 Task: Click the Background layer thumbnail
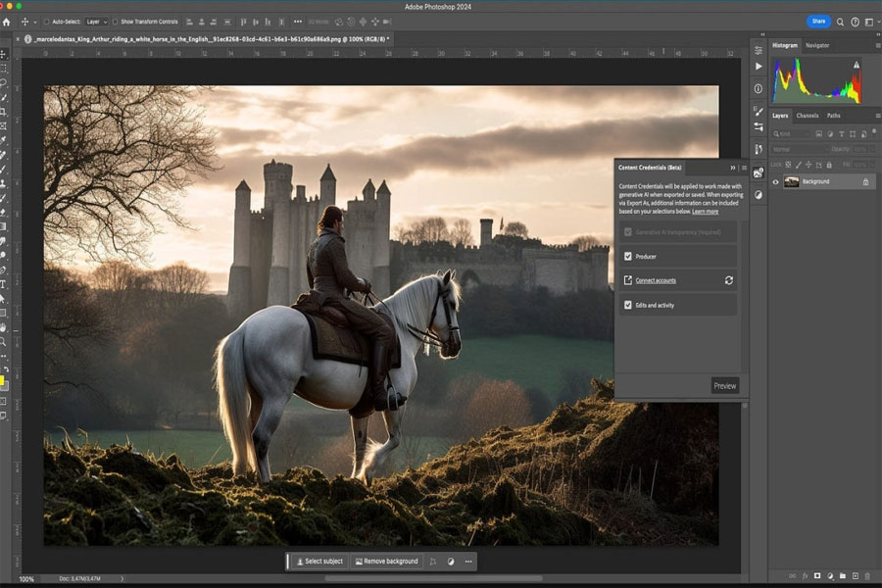click(792, 181)
